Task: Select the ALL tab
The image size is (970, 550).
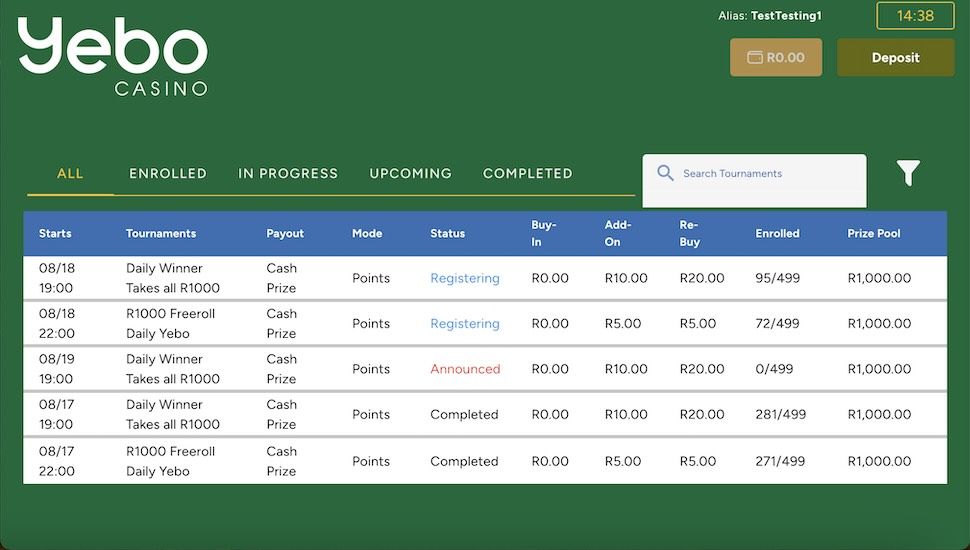Action: 70,174
